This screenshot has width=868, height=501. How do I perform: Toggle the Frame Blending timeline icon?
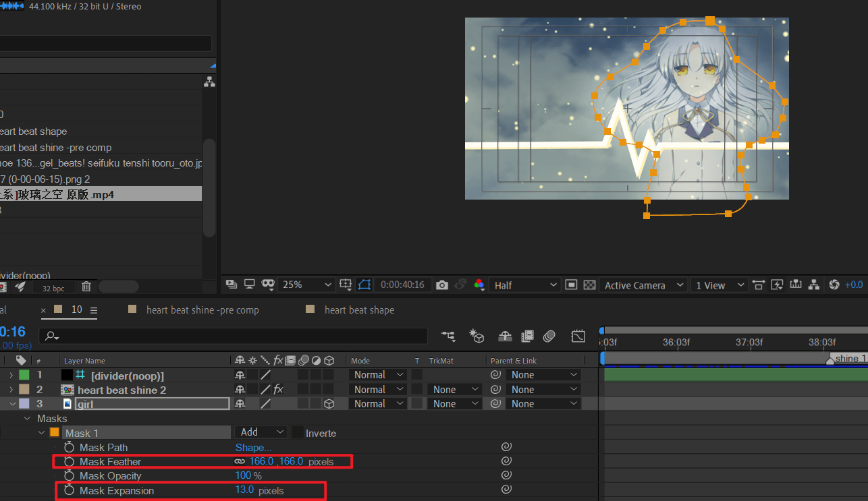(527, 336)
